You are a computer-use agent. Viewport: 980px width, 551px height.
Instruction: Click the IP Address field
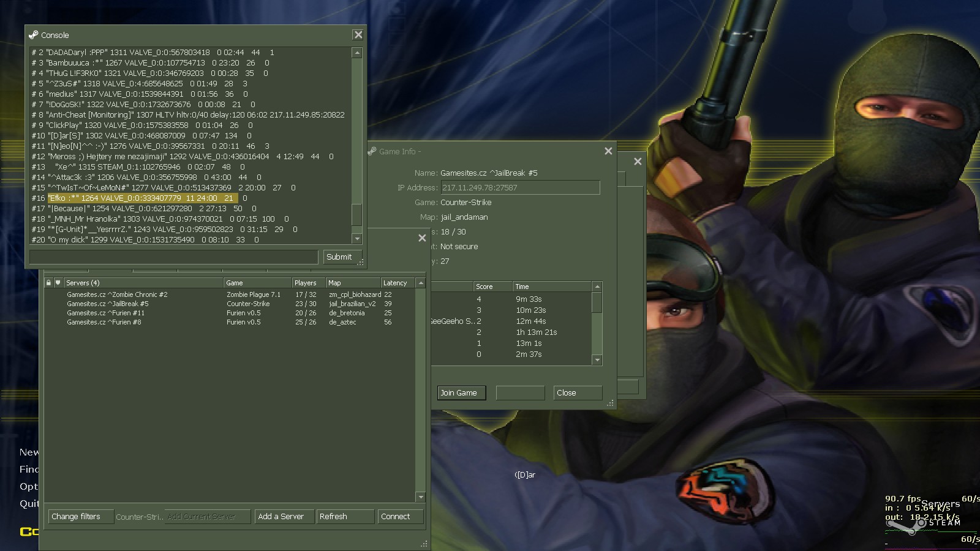(520, 188)
